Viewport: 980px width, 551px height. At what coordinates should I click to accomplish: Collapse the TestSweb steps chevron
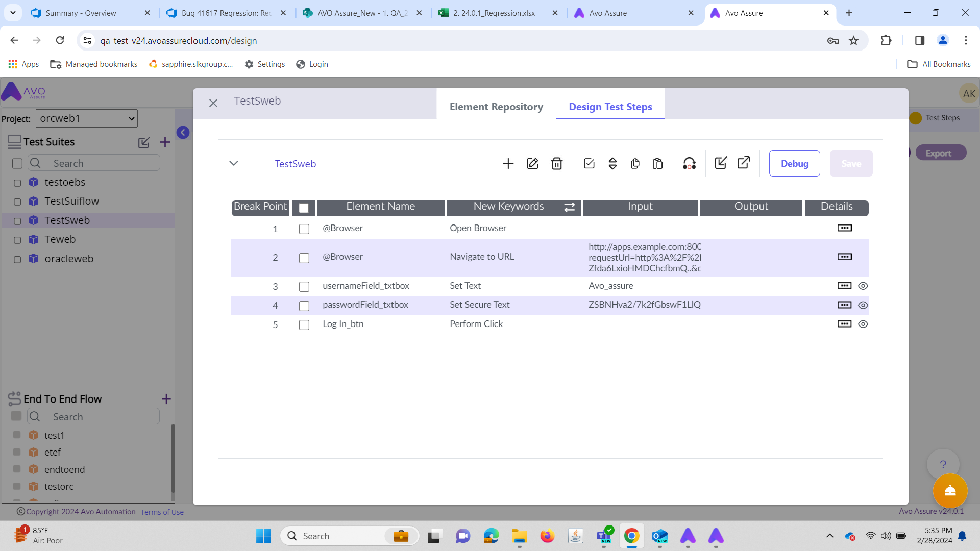[x=234, y=163]
